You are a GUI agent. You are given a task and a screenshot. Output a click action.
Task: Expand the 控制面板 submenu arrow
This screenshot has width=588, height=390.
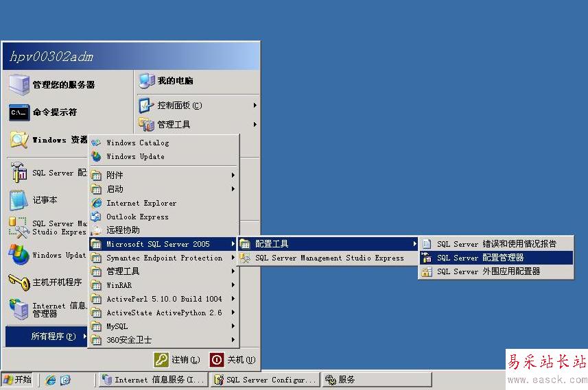coord(255,106)
